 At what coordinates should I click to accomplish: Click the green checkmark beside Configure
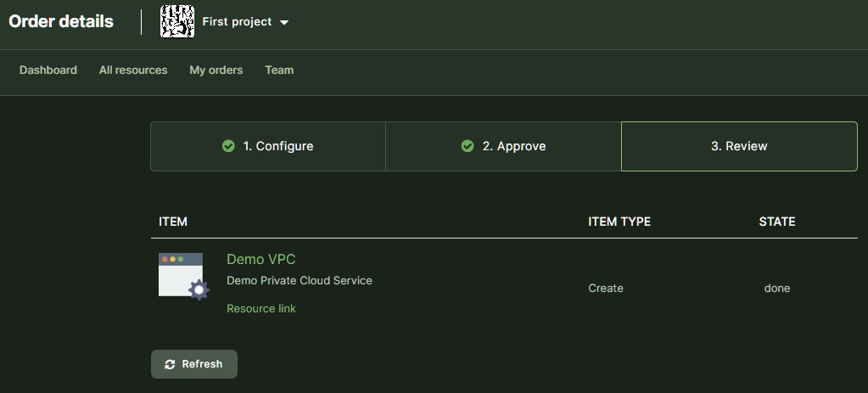pos(228,146)
